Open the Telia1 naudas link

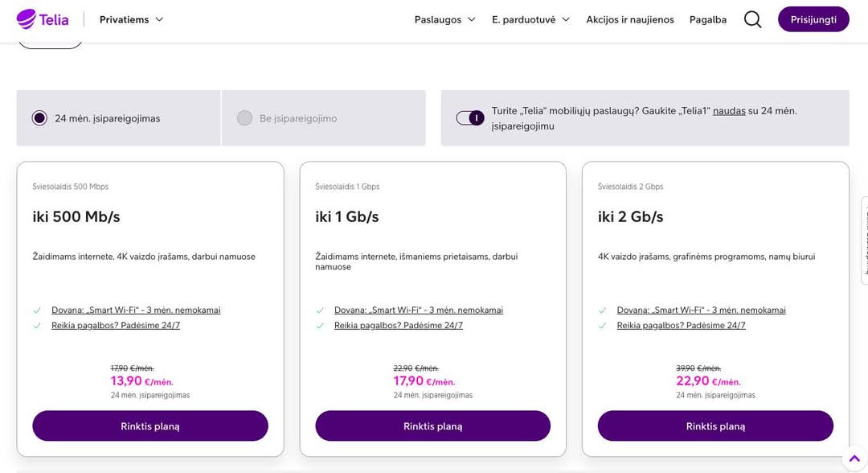tap(729, 111)
